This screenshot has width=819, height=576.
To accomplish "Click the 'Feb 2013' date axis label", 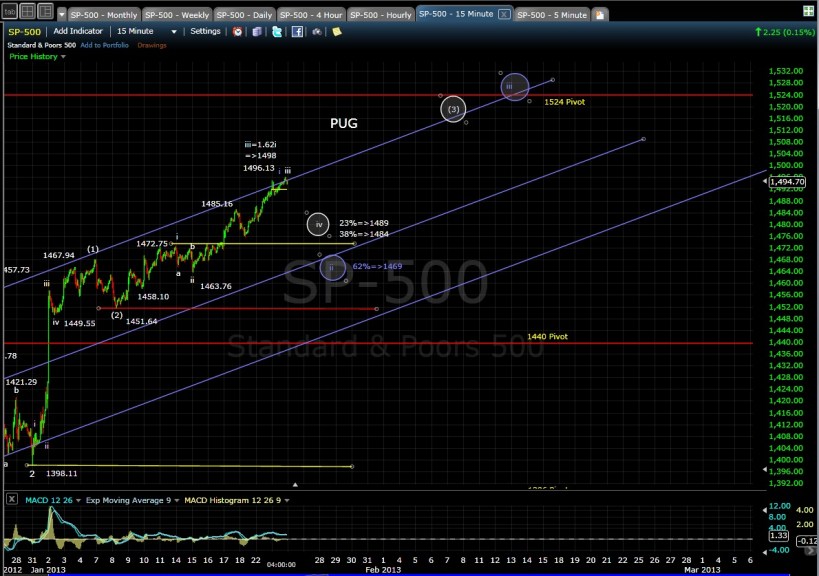I will [x=383, y=570].
